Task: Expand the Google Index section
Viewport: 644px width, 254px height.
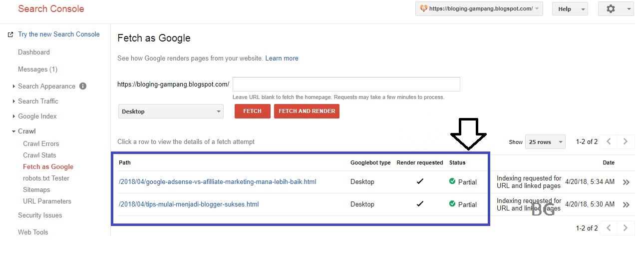Action: (37, 116)
